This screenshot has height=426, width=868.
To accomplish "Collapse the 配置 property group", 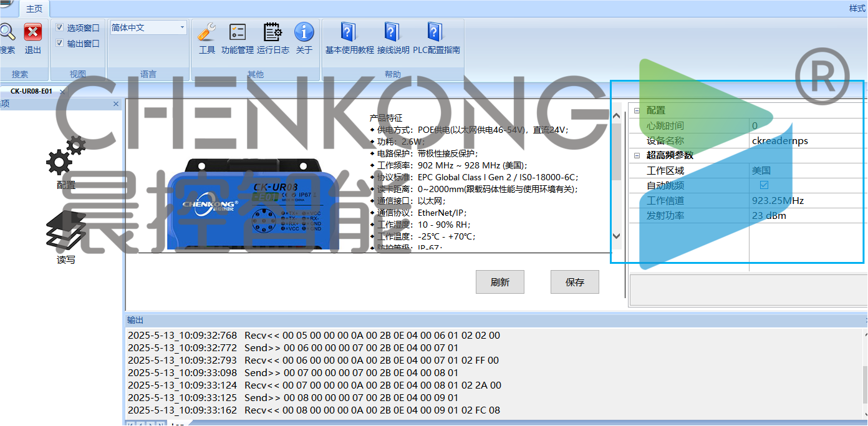I will [x=637, y=110].
